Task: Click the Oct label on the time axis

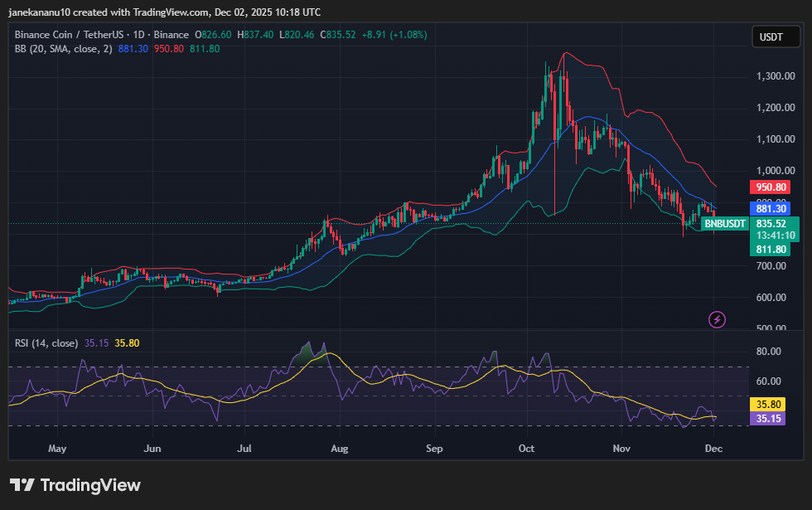Action: click(528, 449)
